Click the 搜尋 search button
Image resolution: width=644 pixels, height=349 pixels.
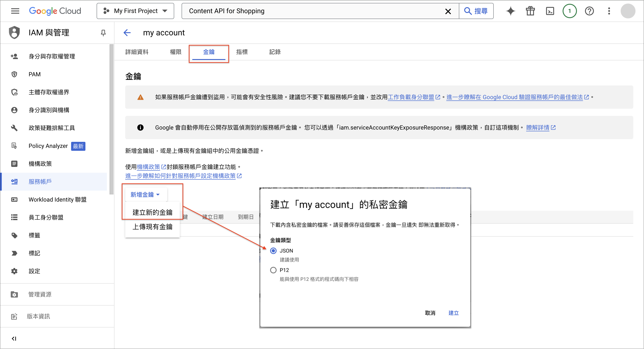476,11
